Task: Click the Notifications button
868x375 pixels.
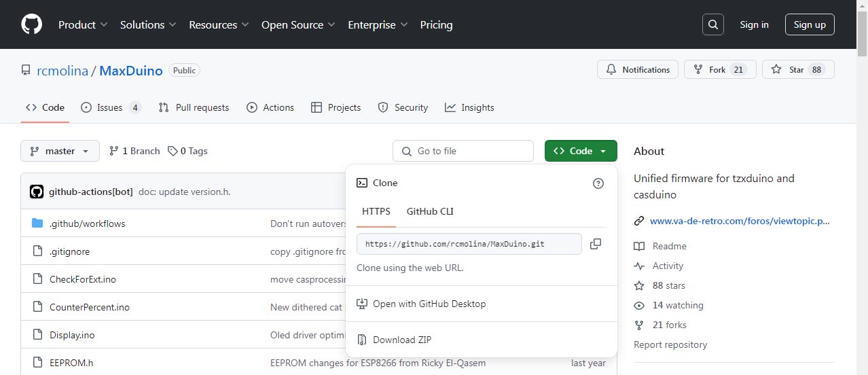Action: click(638, 70)
